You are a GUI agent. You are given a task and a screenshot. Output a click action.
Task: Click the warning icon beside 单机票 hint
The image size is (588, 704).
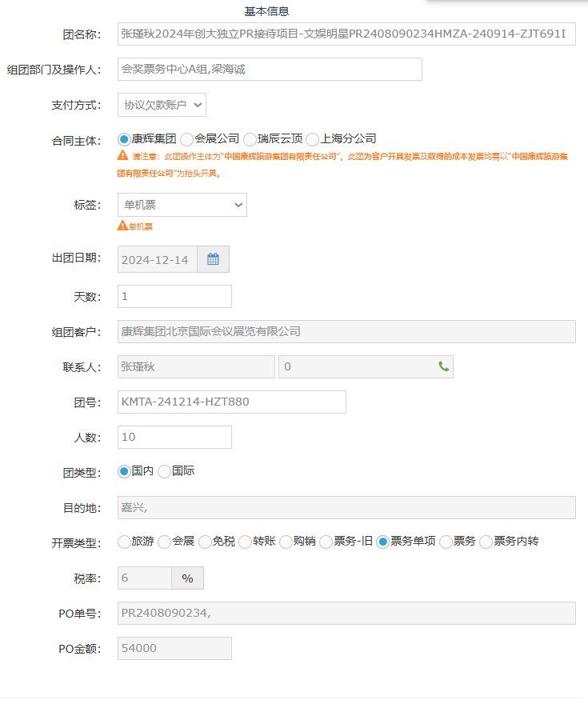pyautogui.click(x=122, y=226)
